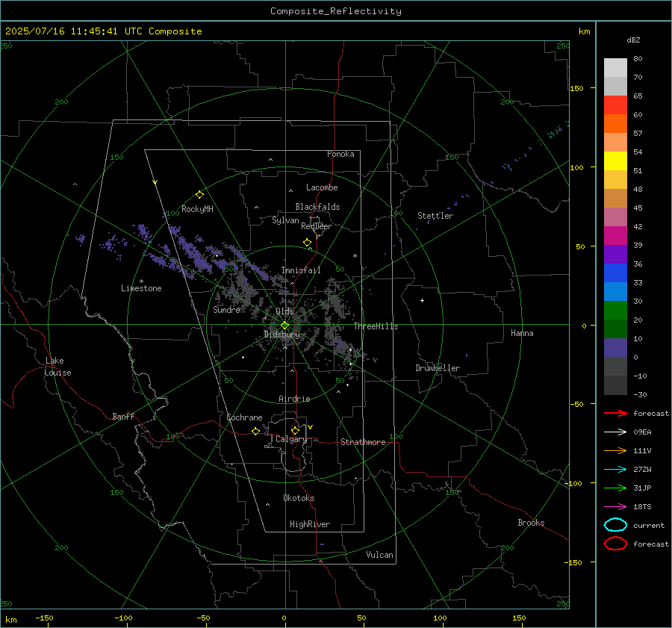This screenshot has height=628, width=672.
Task: Click the Stettler label
Action: (x=435, y=216)
